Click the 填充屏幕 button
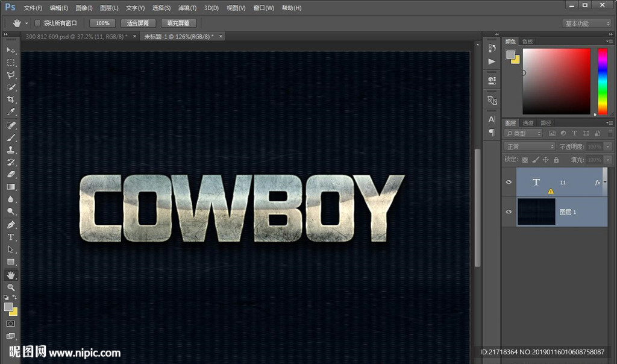Viewport: 617px width, 364px height. pyautogui.click(x=178, y=23)
